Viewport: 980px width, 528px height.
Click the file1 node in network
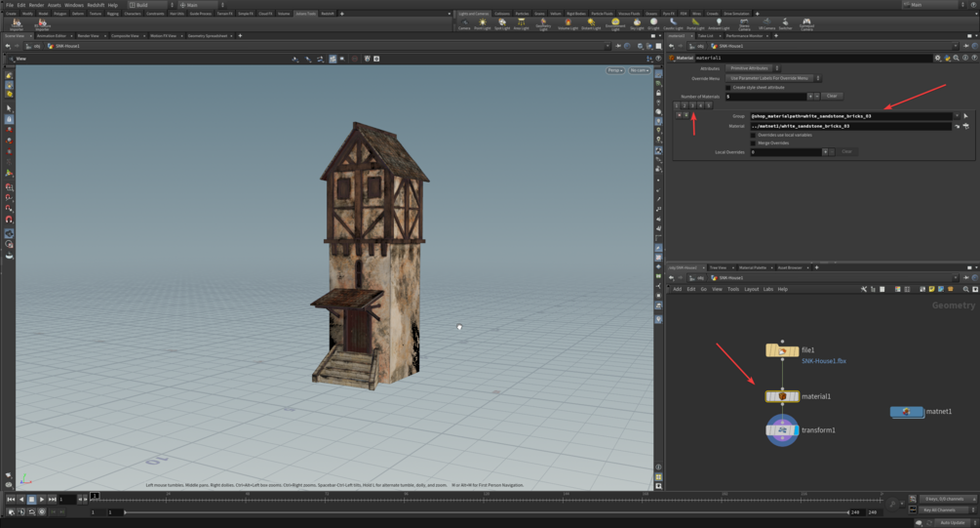pos(782,350)
